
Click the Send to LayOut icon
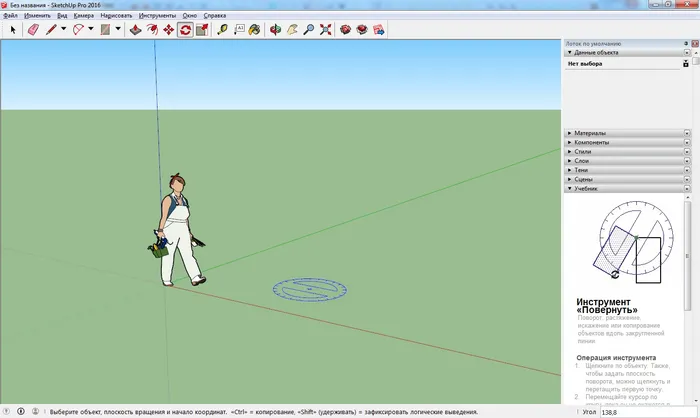click(x=379, y=30)
